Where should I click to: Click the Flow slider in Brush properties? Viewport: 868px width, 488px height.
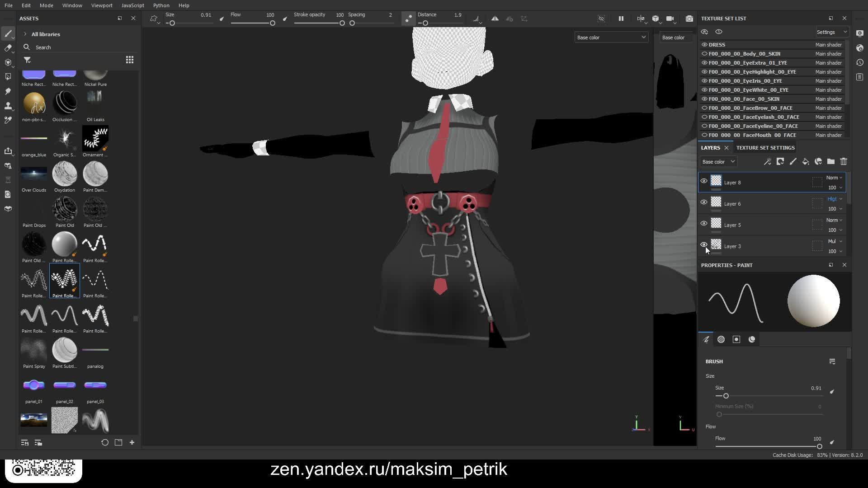coord(769,446)
